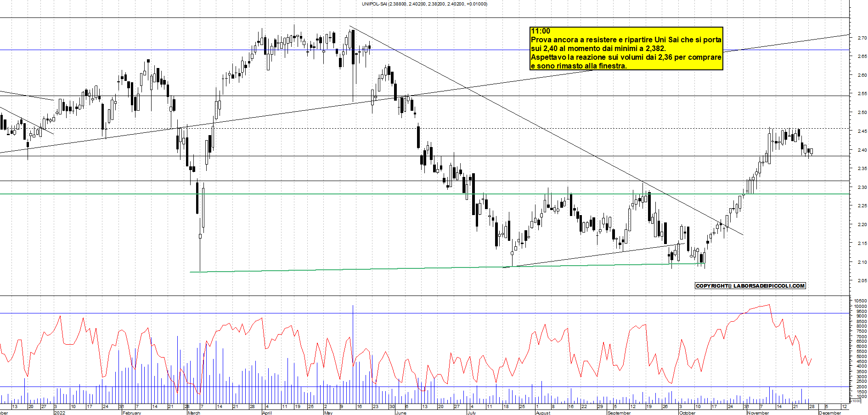
Task: Click the note line "sui 2,40 al momento"
Action: pyautogui.click(x=598, y=48)
